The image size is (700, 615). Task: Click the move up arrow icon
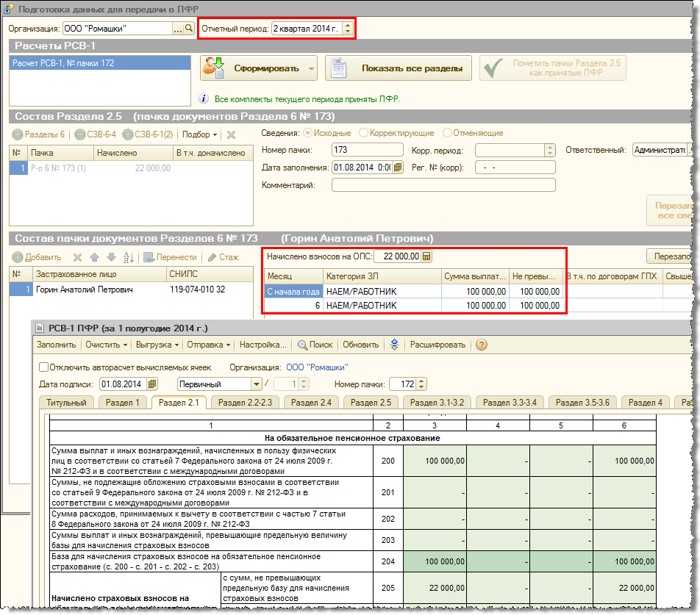point(94,257)
